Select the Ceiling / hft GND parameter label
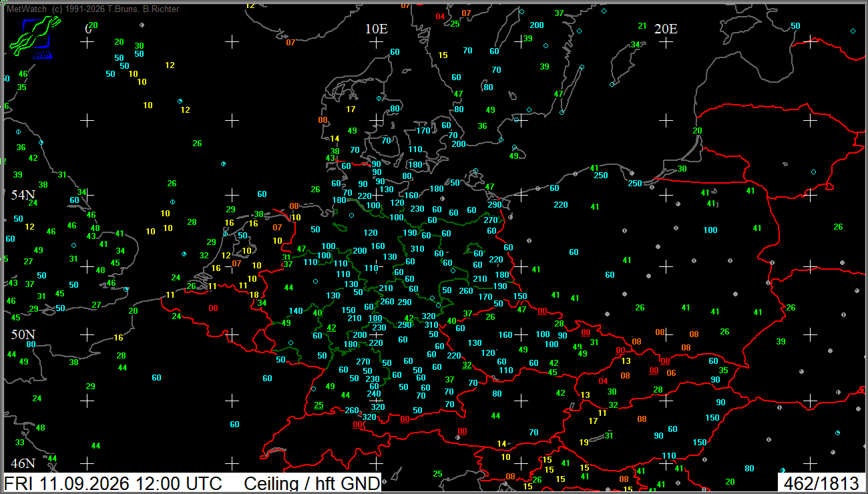This screenshot has height=494, width=868. [312, 483]
